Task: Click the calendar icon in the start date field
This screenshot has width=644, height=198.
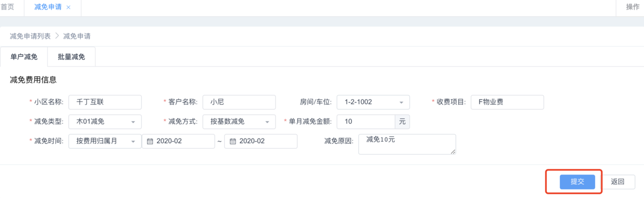Action: [150, 141]
